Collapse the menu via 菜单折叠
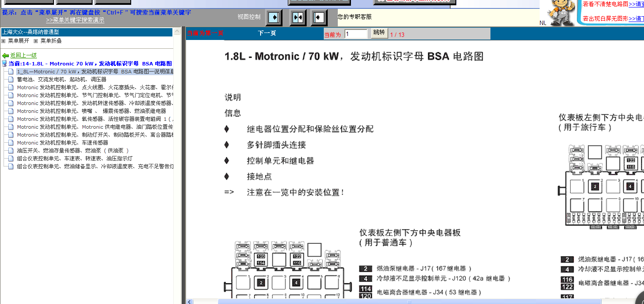 51,41
